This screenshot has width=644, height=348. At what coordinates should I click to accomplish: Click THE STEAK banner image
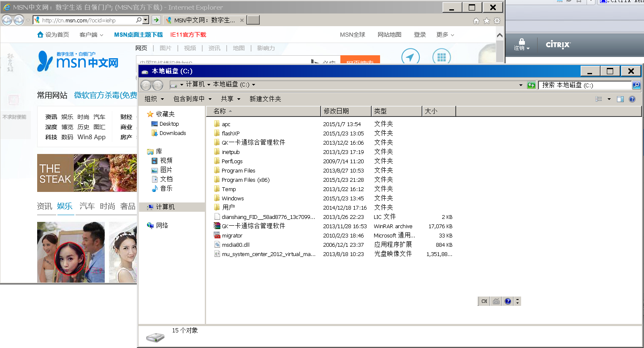(87, 173)
